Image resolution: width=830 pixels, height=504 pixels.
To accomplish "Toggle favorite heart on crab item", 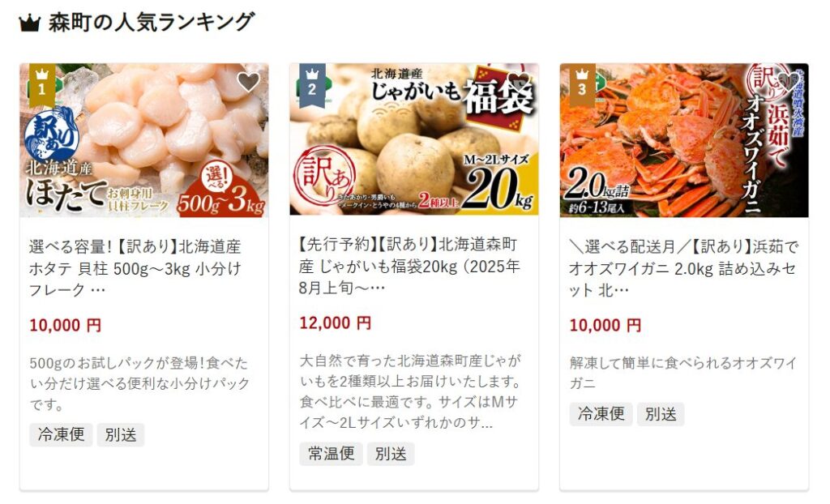I will pyautogui.click(x=788, y=82).
